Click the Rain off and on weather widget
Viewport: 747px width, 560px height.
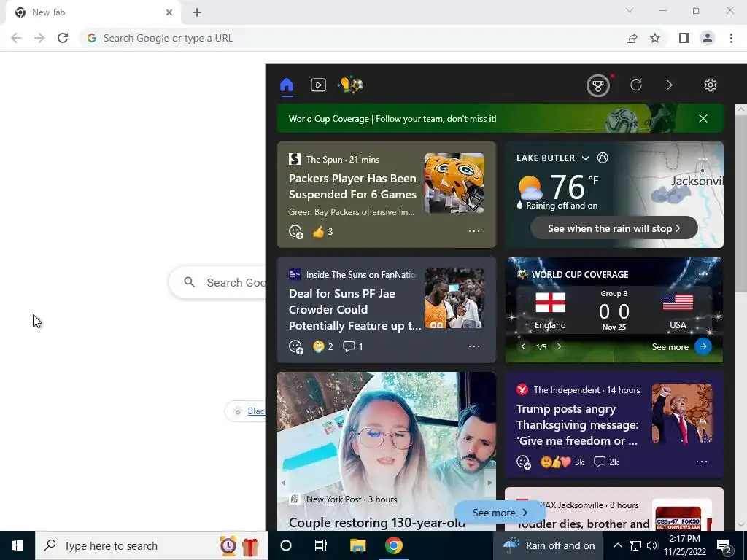coord(549,545)
